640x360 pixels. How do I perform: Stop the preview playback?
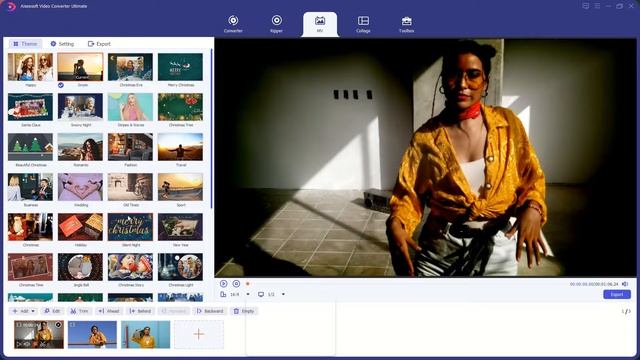pos(236,284)
